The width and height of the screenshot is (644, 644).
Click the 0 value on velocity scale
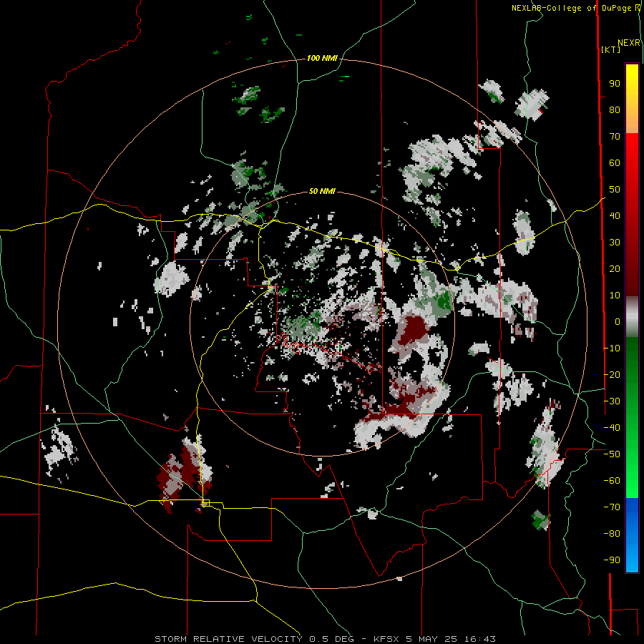(618, 322)
